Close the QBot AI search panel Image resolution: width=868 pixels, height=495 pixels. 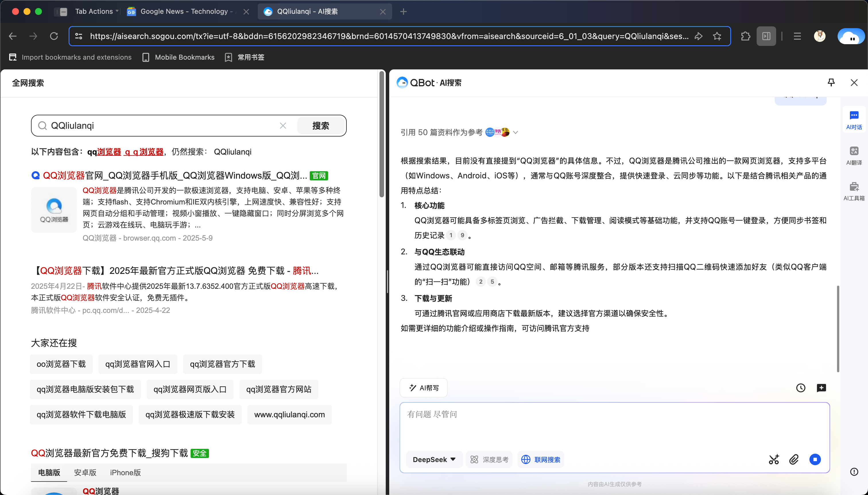[854, 83]
